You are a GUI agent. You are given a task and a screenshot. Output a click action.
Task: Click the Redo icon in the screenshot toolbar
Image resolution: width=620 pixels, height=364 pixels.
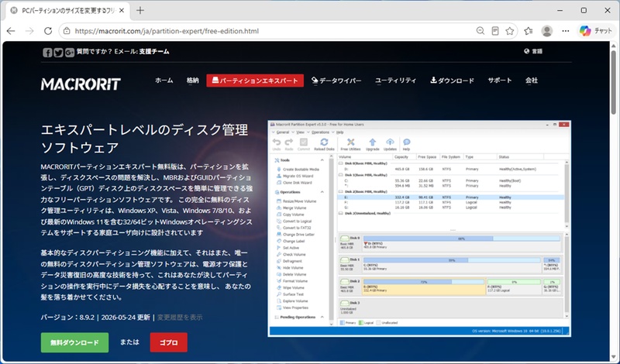click(x=289, y=144)
